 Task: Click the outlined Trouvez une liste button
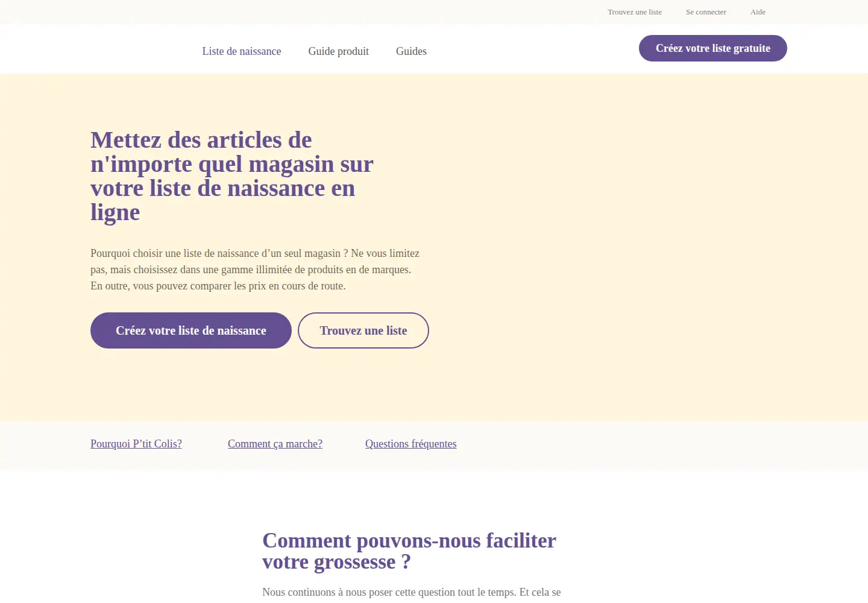point(363,330)
